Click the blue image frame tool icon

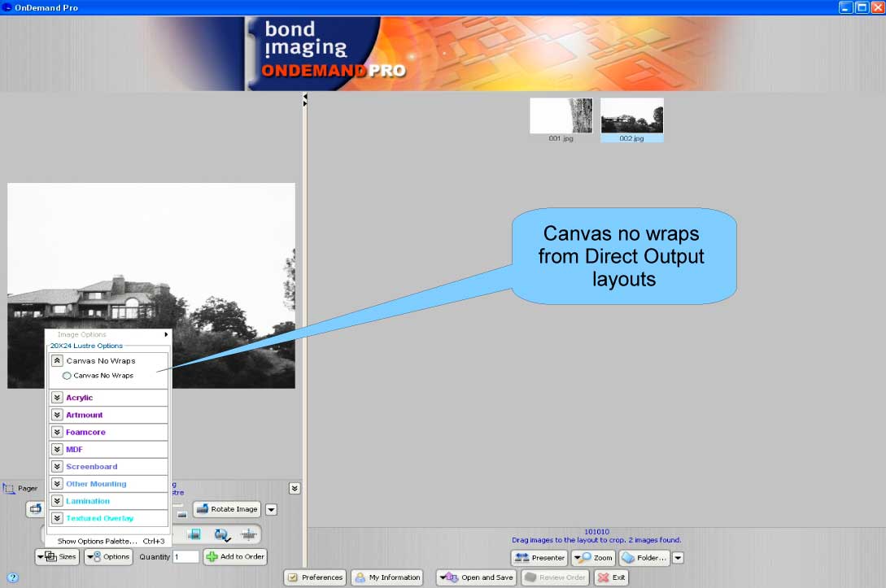(x=194, y=534)
